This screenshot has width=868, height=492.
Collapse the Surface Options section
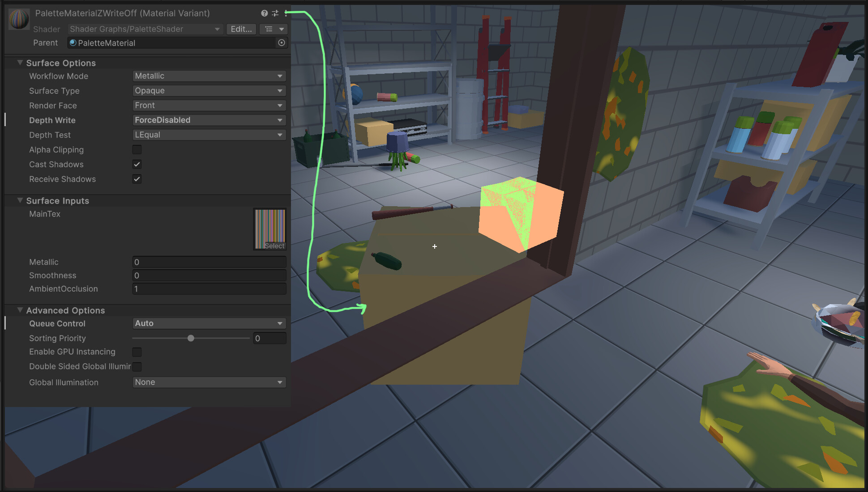(x=20, y=63)
